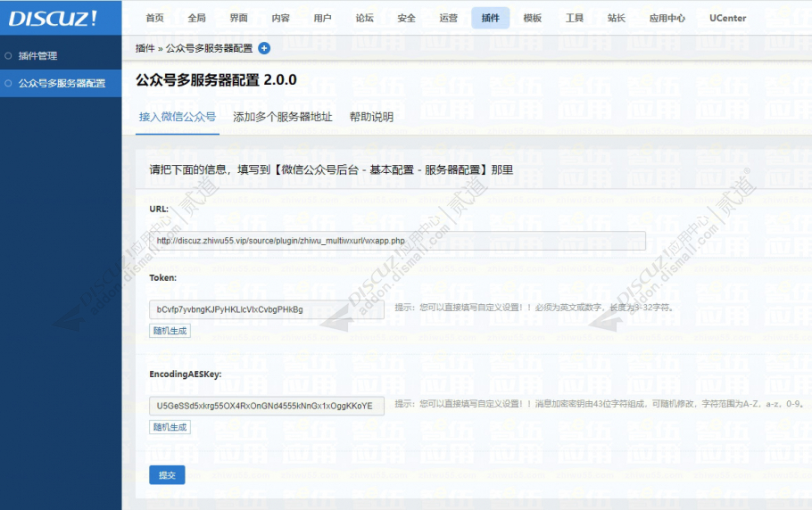
Task: Open the 安全 menu
Action: pos(407,18)
